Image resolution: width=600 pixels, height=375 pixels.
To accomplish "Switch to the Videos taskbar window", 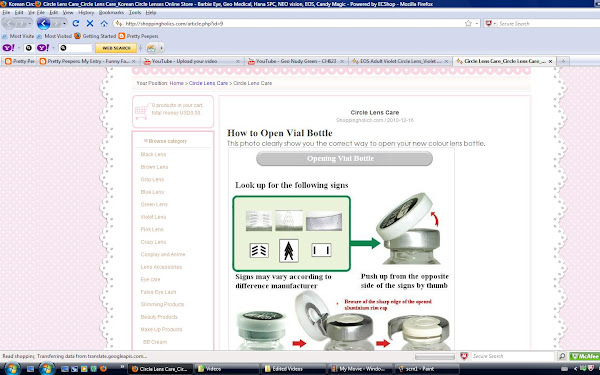I will [x=226, y=369].
